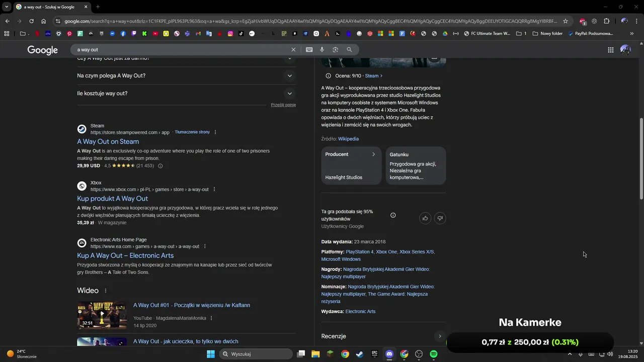644x362 pixels.
Task: Click the Google apps grid icon
Action: click(610, 50)
